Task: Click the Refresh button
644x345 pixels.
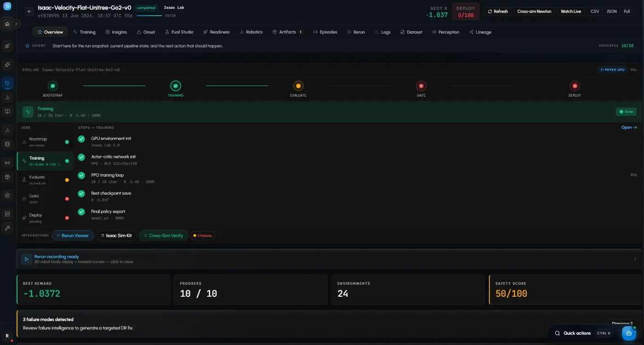Action: [x=498, y=11]
